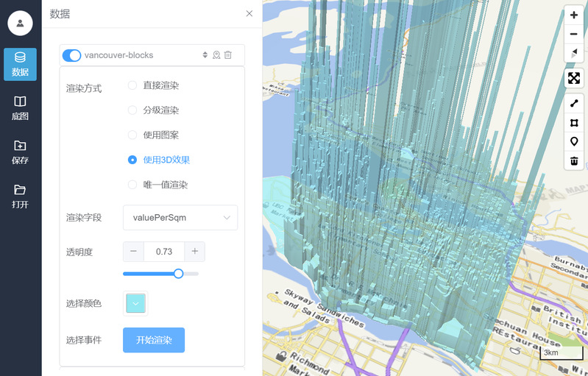Select the 唯一值渲染 radio option
588x376 pixels.
point(132,185)
